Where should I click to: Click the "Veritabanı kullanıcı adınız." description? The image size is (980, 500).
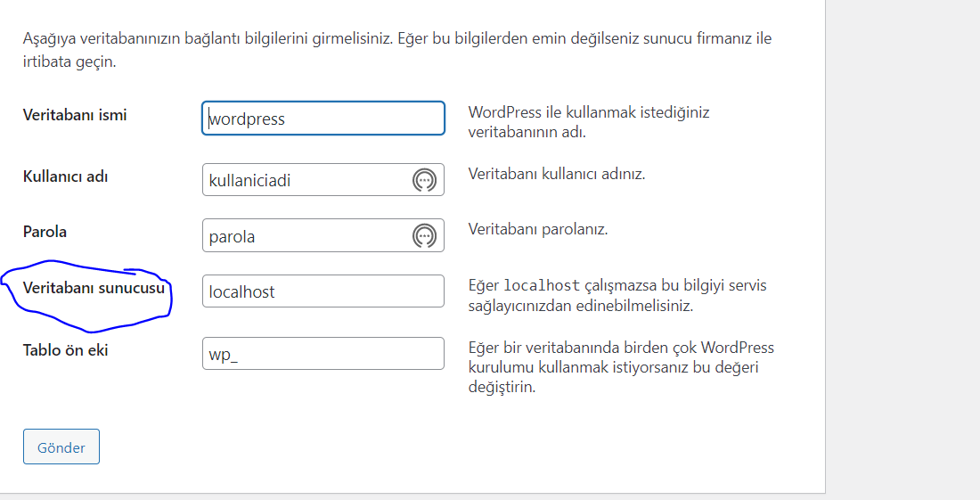(557, 174)
